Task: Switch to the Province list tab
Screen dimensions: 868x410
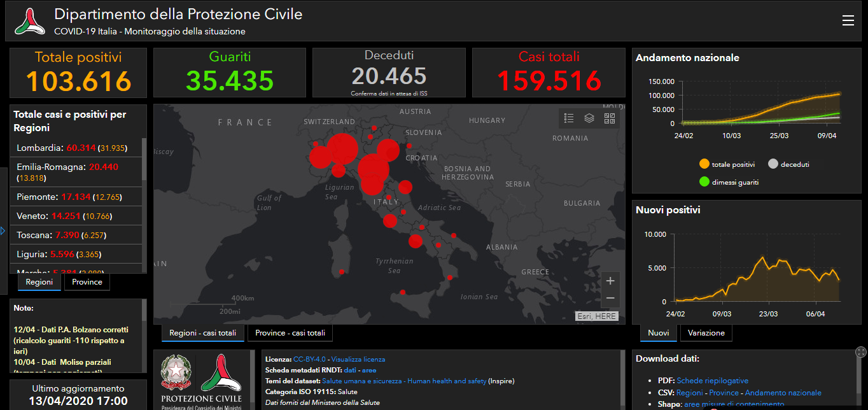Action: tap(87, 282)
